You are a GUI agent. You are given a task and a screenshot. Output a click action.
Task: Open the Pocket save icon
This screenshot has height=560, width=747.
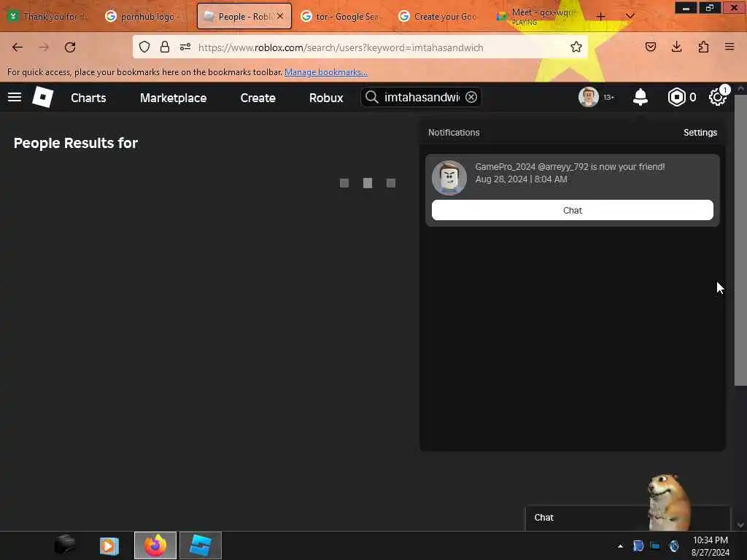pyautogui.click(x=650, y=47)
